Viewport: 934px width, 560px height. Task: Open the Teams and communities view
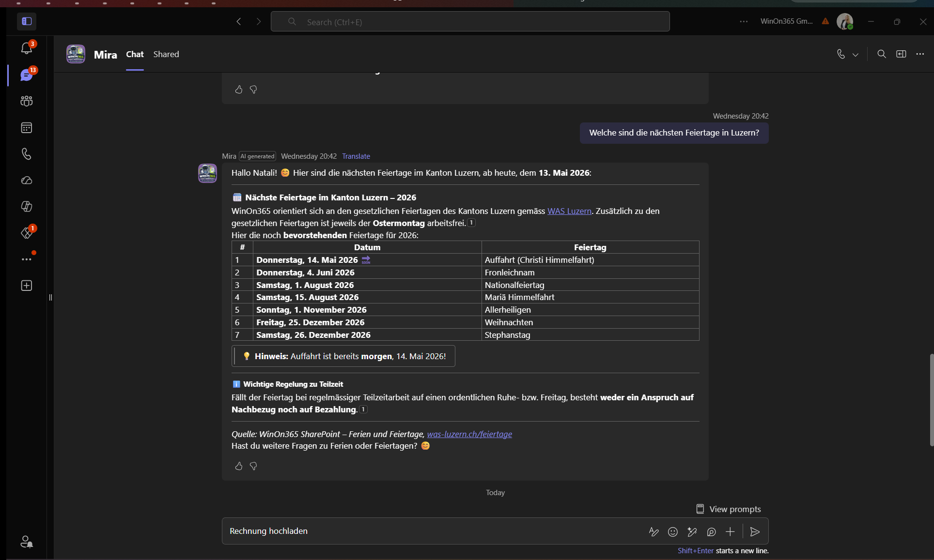27,101
